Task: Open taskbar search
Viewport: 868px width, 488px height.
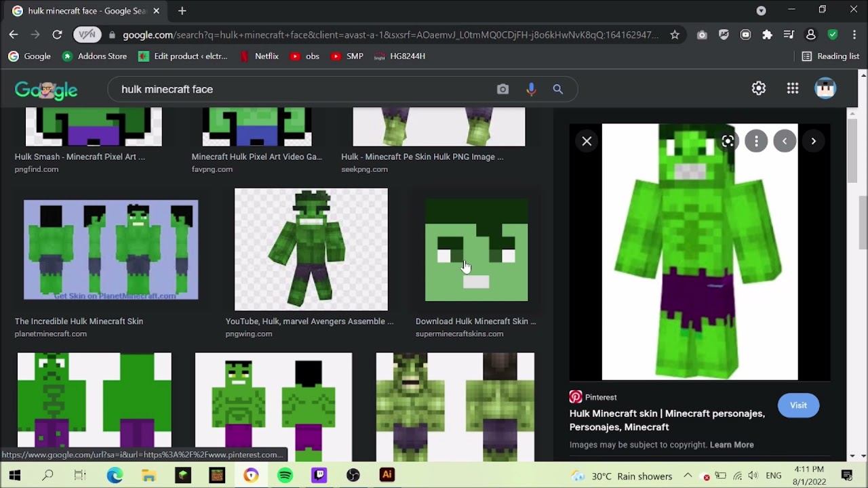Action: pos(47,476)
